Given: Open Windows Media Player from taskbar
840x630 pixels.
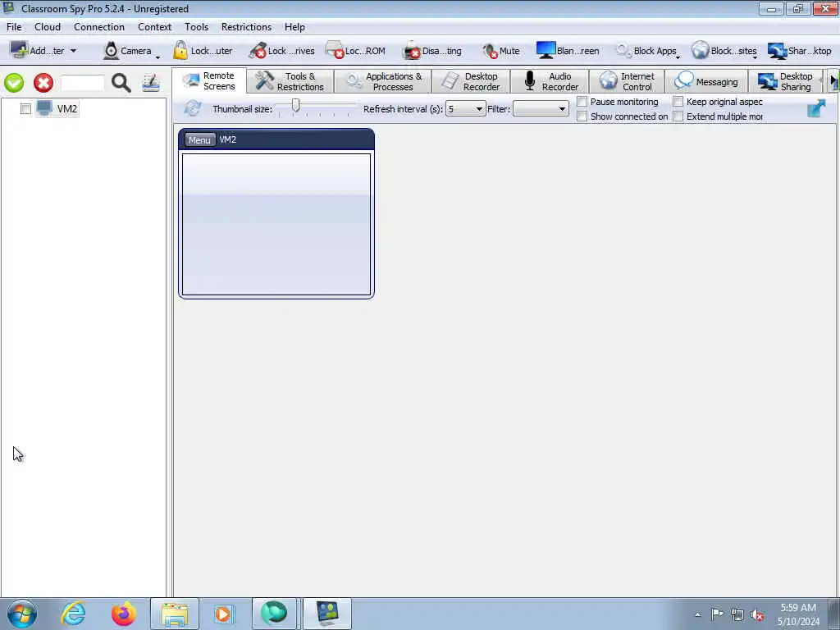Looking at the screenshot, I should pyautogui.click(x=225, y=614).
